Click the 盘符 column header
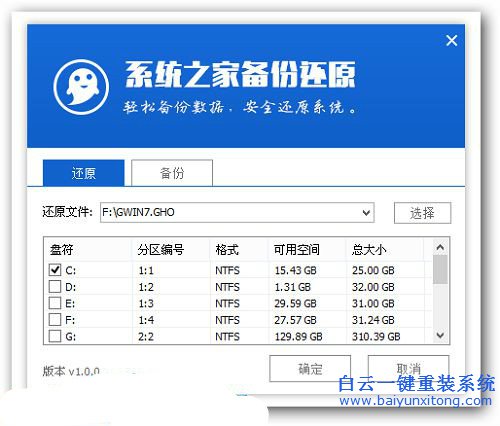Image resolution: width=500 pixels, height=426 pixels. (x=62, y=249)
